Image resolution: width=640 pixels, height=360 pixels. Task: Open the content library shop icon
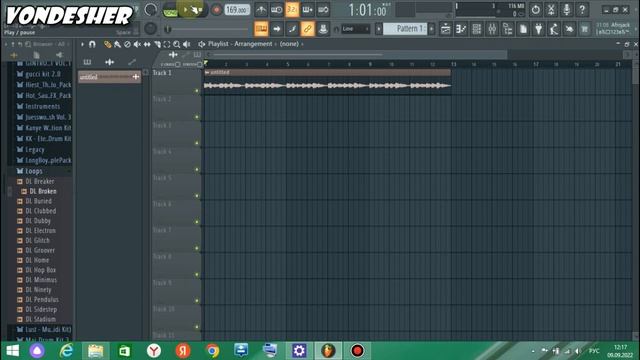585,29
